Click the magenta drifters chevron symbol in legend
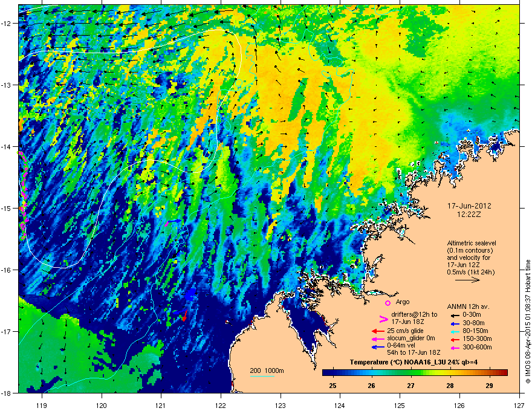This screenshot has width=532, height=411. click(x=383, y=319)
